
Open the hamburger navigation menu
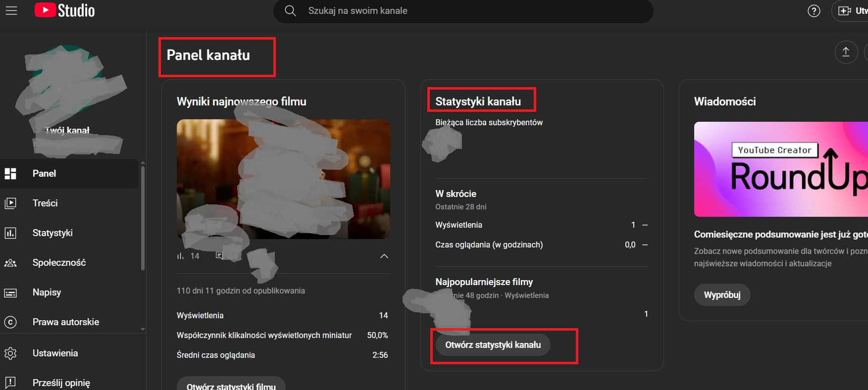(11, 10)
